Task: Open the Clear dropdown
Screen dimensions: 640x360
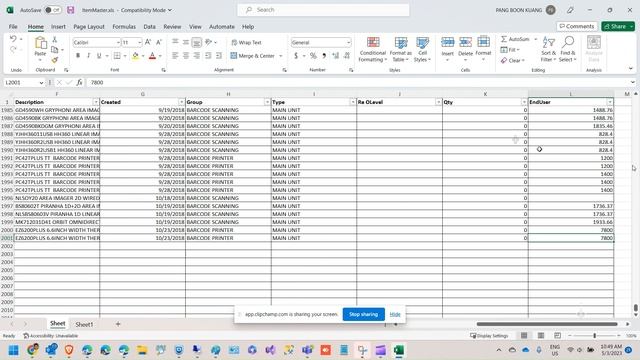Action: coord(513,60)
